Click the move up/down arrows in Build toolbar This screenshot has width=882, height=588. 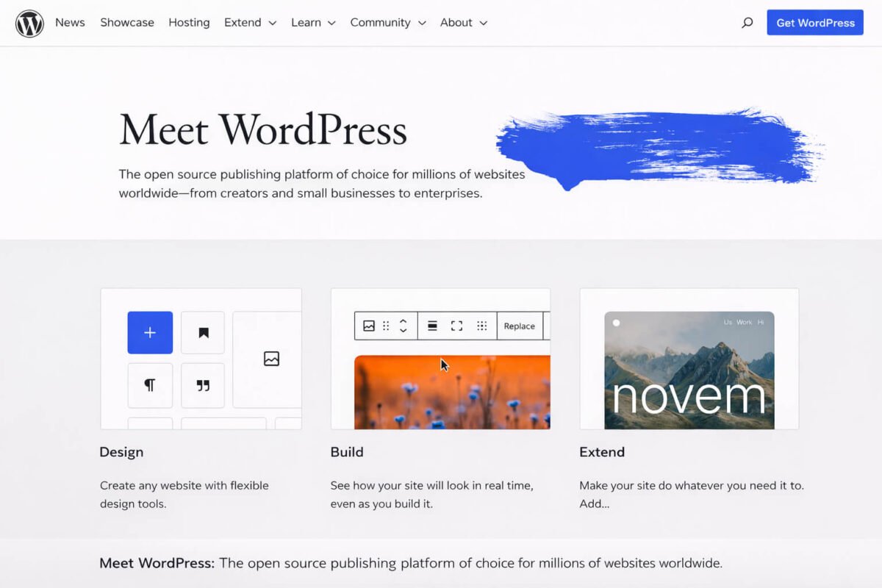coord(403,326)
